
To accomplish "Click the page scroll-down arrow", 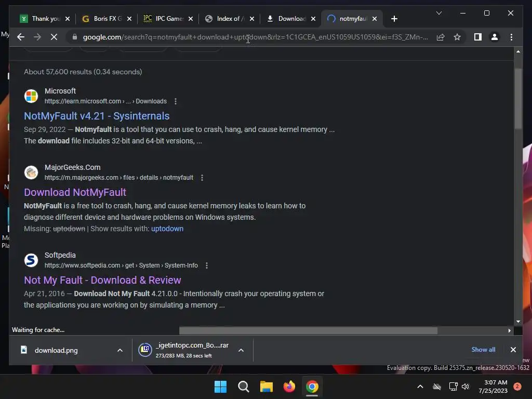I will [x=518, y=321].
